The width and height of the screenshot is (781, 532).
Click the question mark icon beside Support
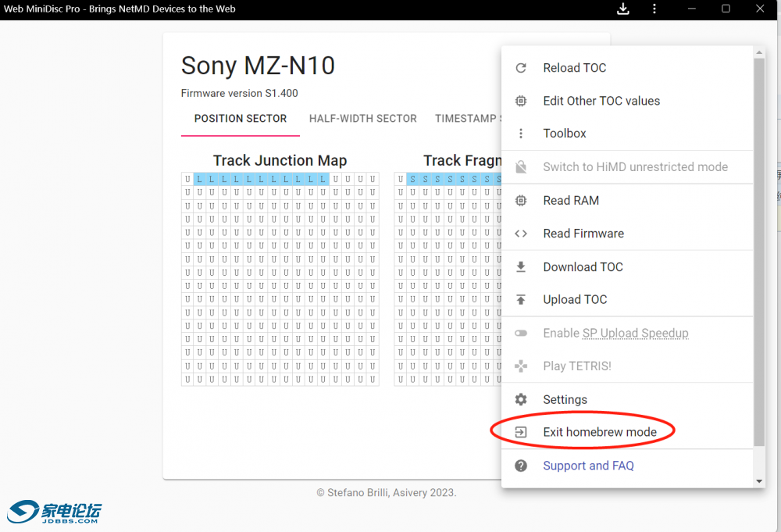pos(521,466)
